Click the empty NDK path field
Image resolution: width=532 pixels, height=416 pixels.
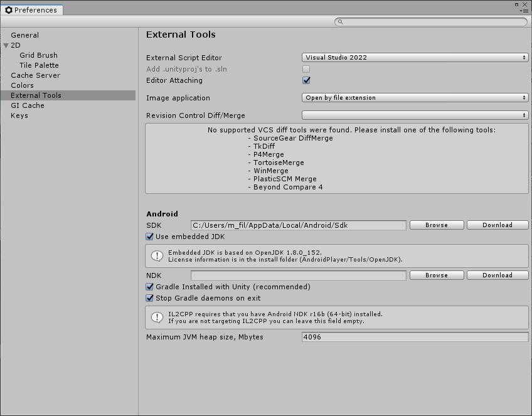299,275
